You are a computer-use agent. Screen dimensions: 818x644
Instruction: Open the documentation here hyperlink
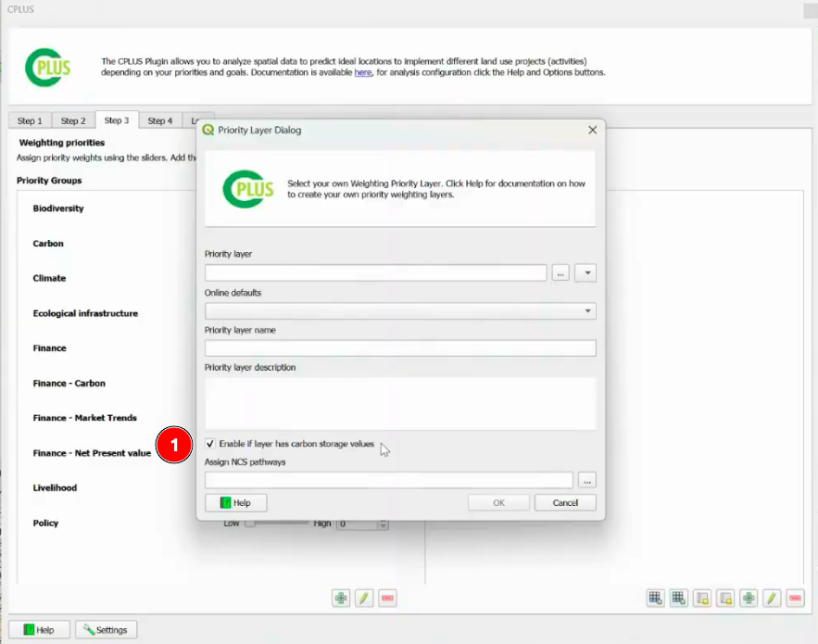[x=363, y=72]
